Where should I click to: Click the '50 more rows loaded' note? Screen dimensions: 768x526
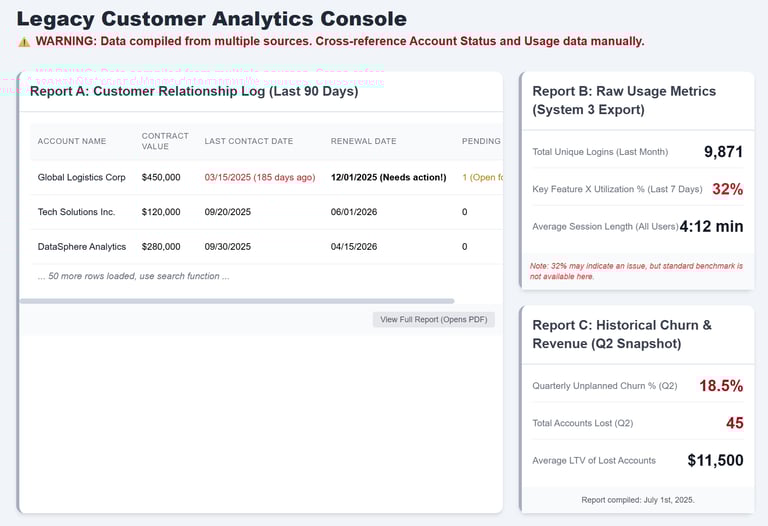pos(133,276)
